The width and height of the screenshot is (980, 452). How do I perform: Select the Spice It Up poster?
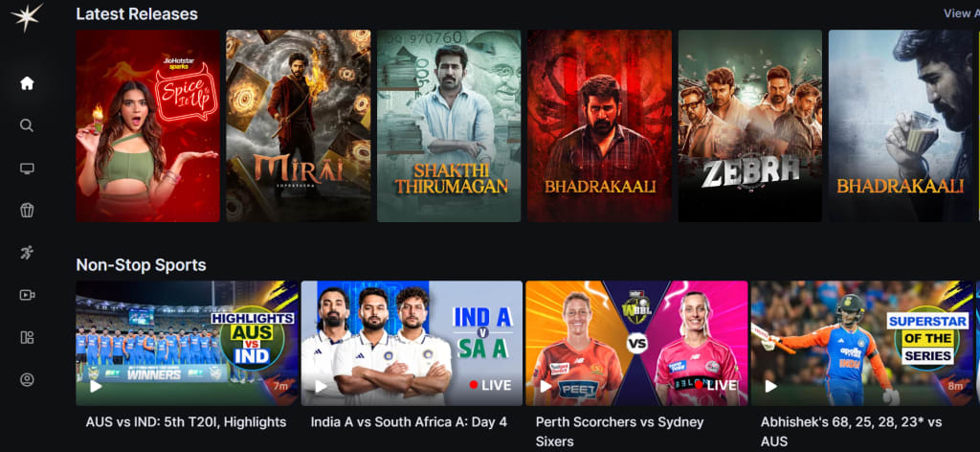click(x=148, y=125)
